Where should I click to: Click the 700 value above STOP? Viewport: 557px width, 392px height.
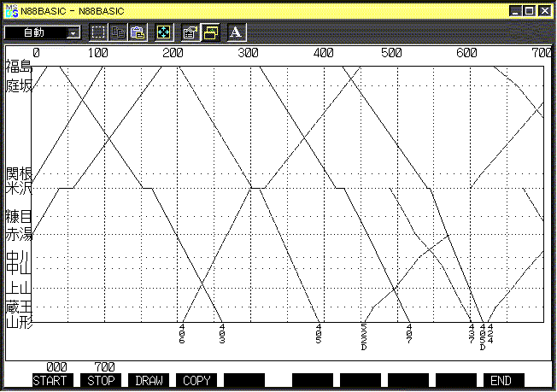tap(104, 366)
